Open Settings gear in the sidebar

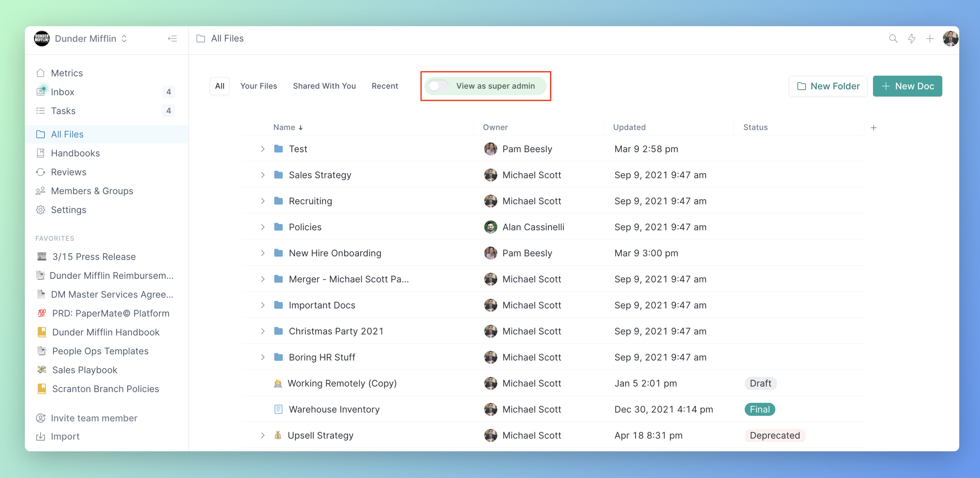point(69,209)
